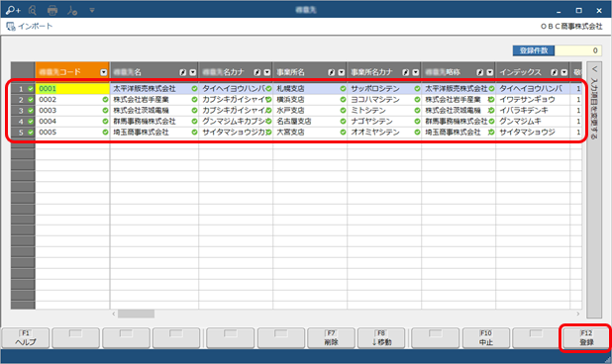The height and width of the screenshot is (364, 612).
Task: Click the F10 中止 button
Action: [486, 338]
